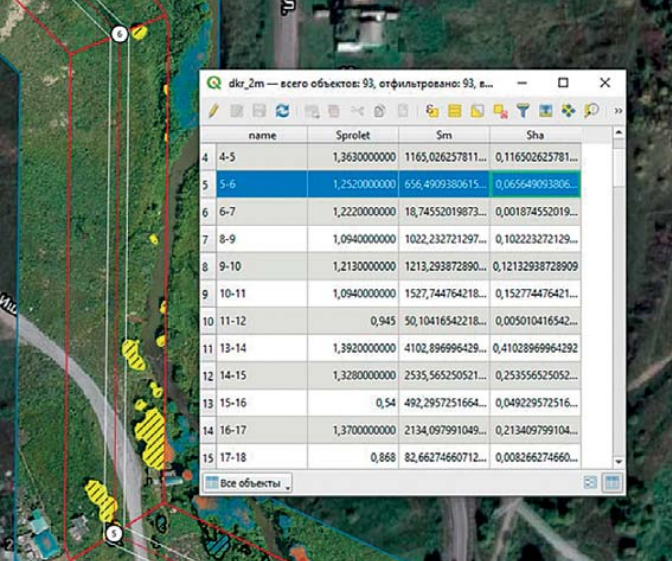
Task: Click the Reload table icon
Action: pyautogui.click(x=282, y=111)
